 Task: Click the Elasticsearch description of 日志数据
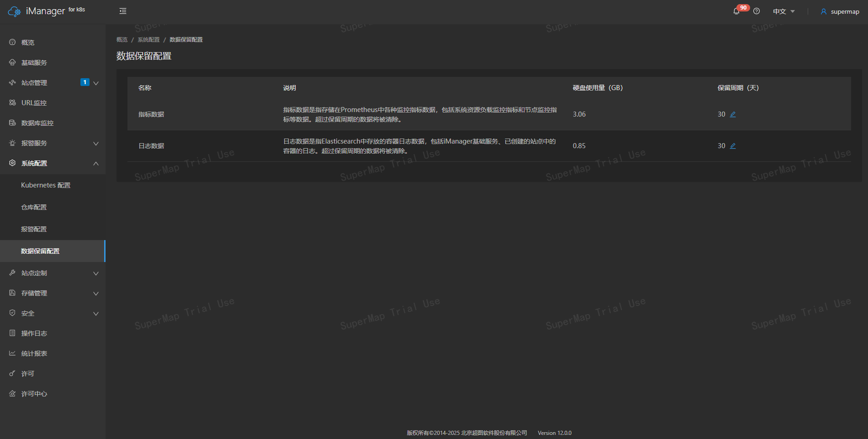420,146
